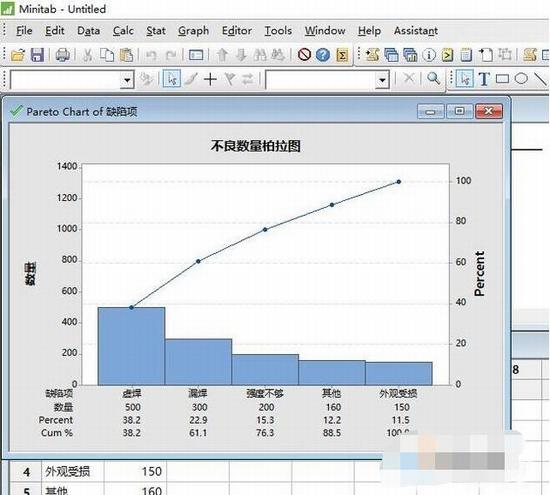The width and height of the screenshot is (550, 495).
Task: Click the Find Next binoculars icon
Action: point(278,55)
